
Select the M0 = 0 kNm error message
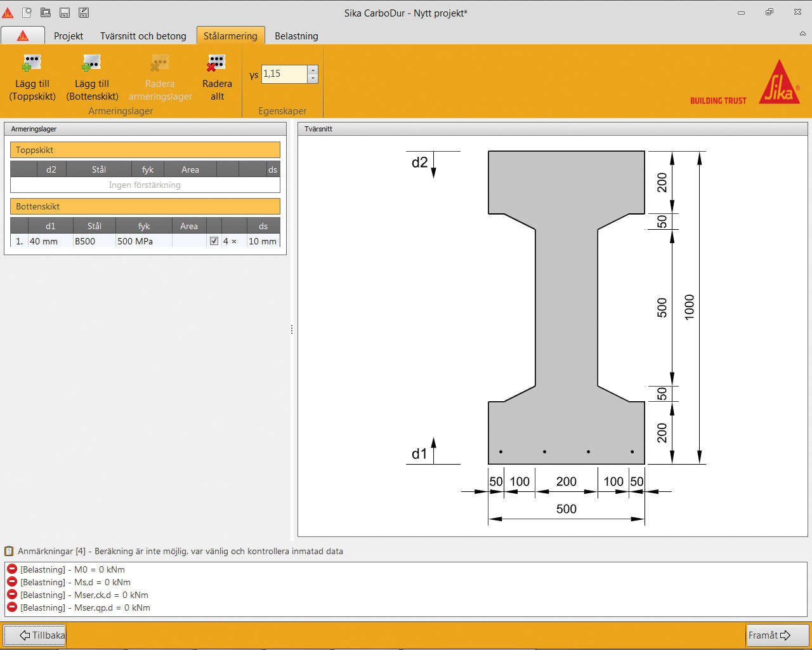(72, 569)
